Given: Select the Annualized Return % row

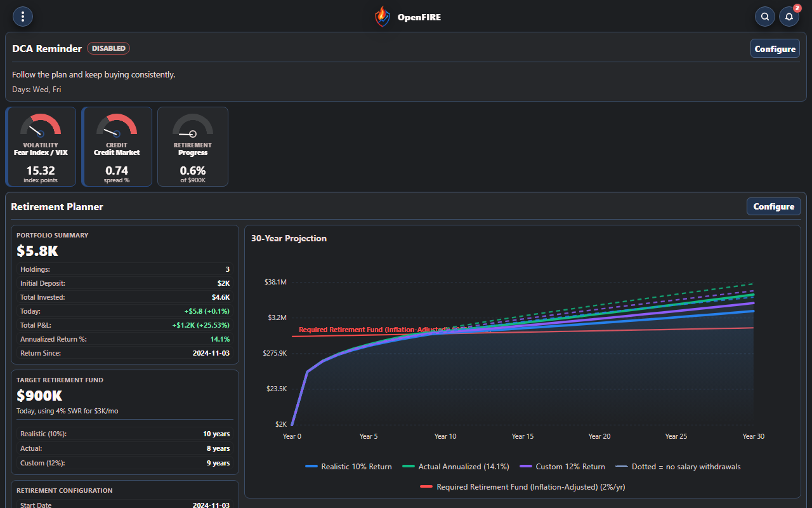Looking at the screenshot, I should pos(125,339).
